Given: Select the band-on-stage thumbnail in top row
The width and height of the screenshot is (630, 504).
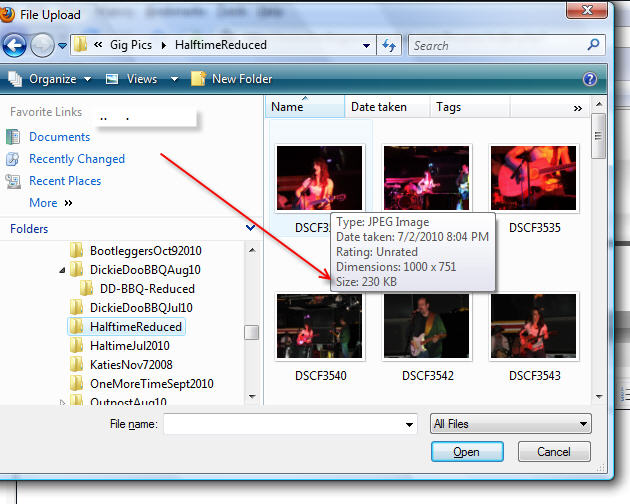Looking at the screenshot, I should pos(426,178).
